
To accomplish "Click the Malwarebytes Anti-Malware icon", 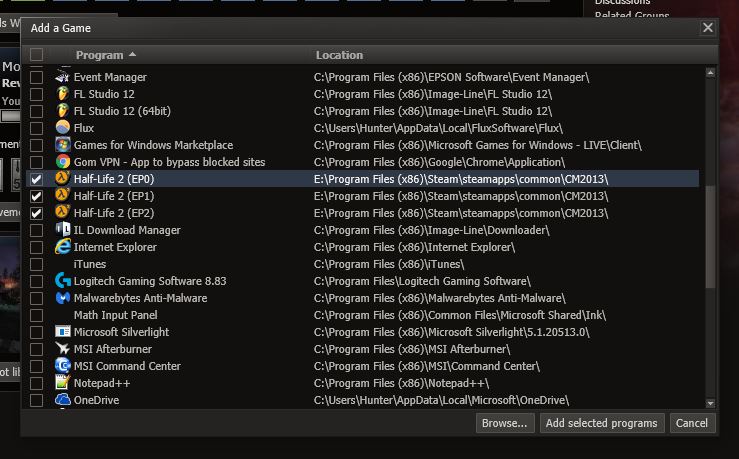I will click(62, 298).
